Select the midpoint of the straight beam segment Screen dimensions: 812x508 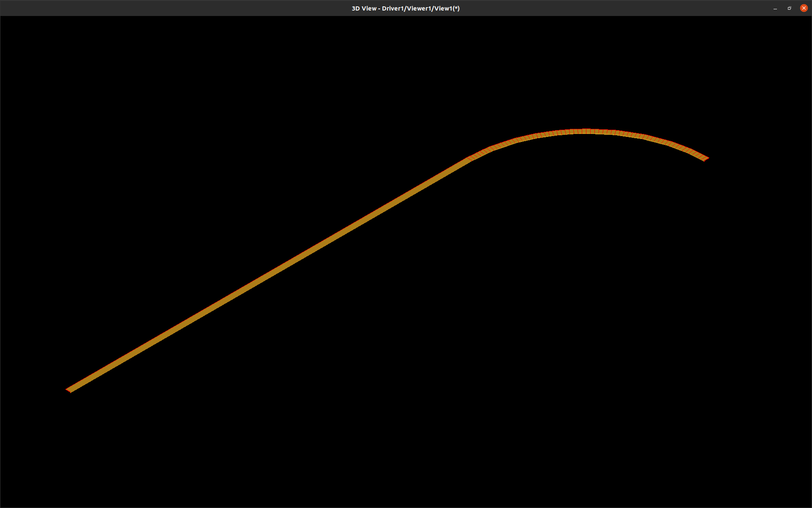click(x=269, y=275)
